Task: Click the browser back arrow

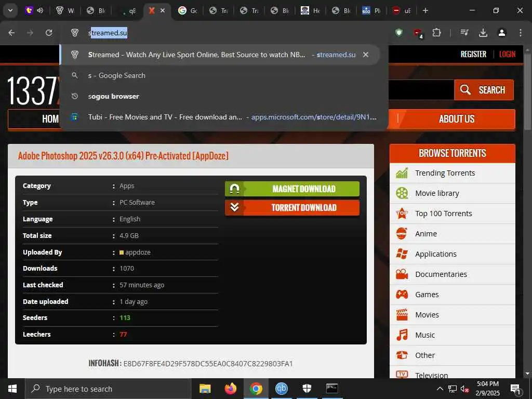Action: (11, 33)
